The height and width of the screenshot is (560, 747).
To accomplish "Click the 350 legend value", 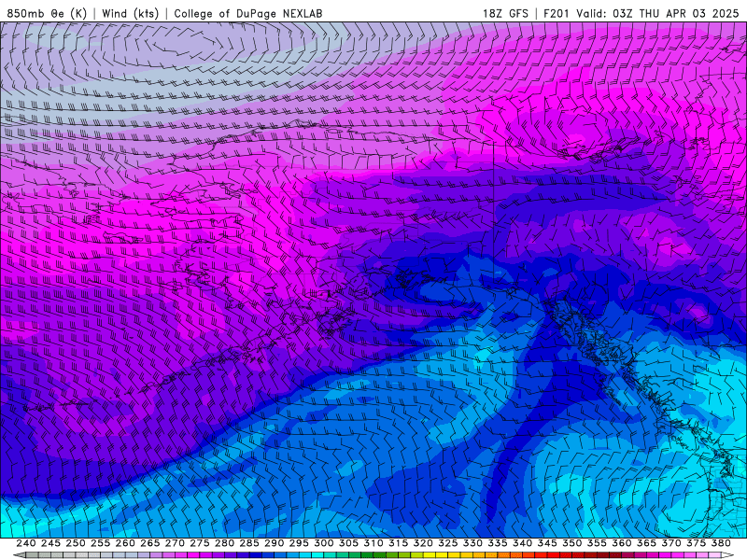I will (x=571, y=543).
